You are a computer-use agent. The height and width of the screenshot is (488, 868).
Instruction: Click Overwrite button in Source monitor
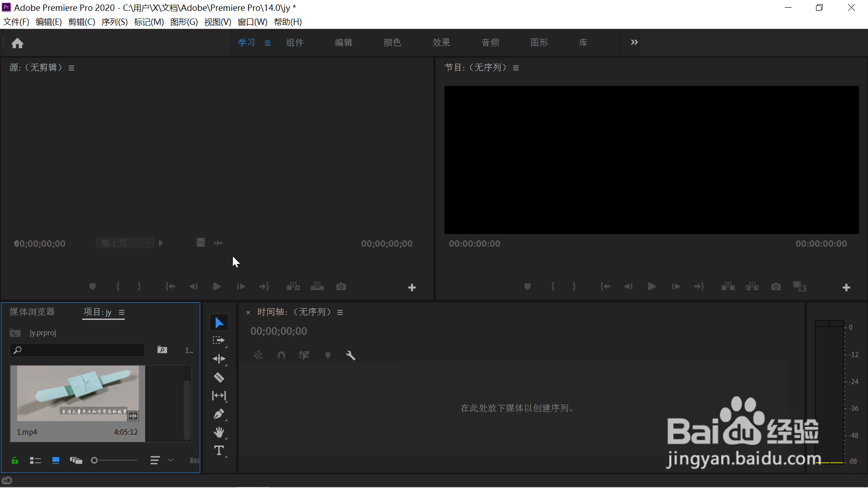coord(317,286)
